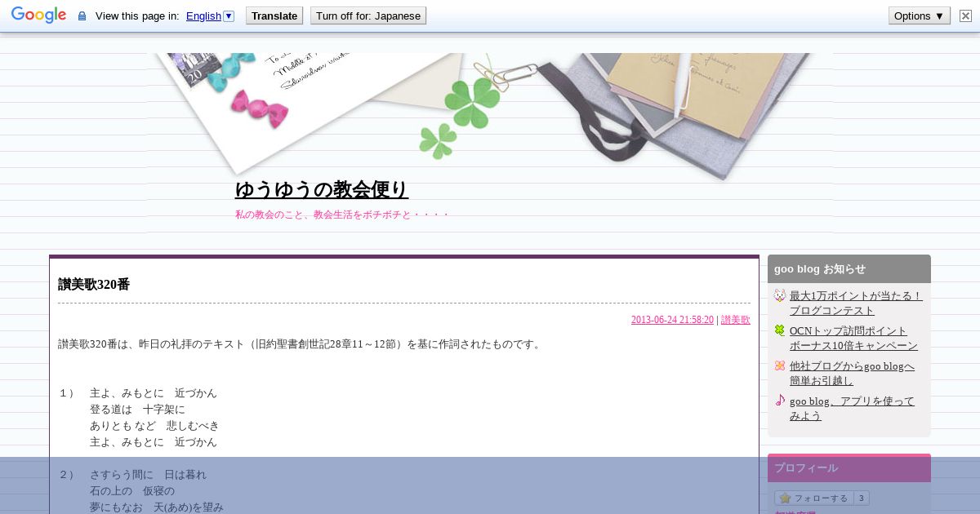Click the goo blog お知らせ header

(849, 268)
